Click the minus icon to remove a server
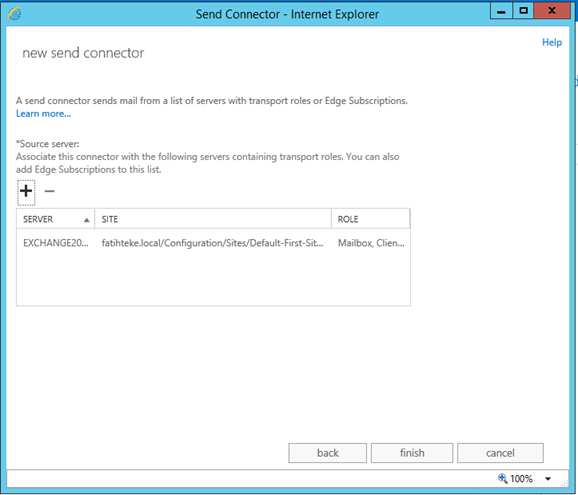 click(49, 191)
